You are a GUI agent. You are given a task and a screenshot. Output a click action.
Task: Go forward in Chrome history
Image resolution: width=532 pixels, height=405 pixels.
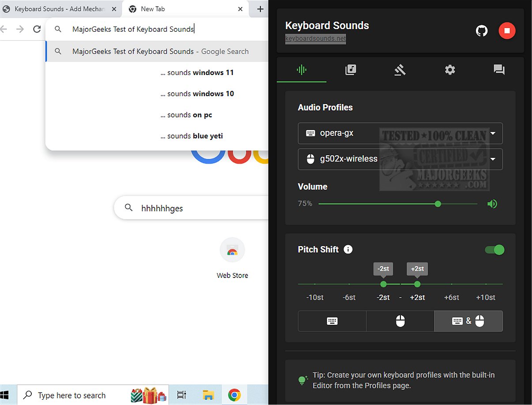pos(20,29)
